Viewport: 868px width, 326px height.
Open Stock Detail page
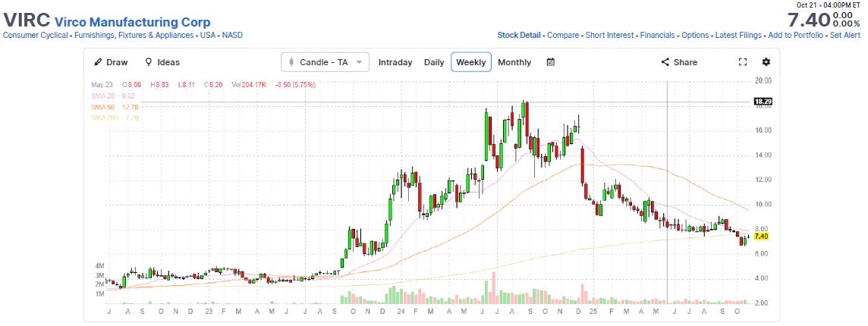point(519,35)
